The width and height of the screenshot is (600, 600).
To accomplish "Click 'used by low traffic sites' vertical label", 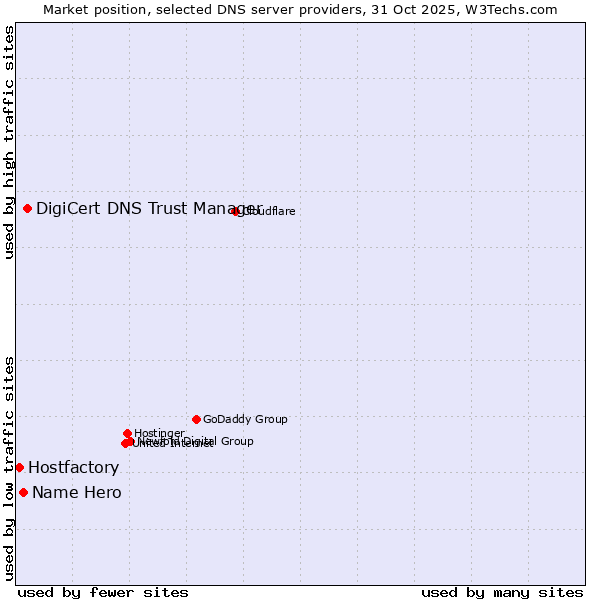I will click(9, 467).
